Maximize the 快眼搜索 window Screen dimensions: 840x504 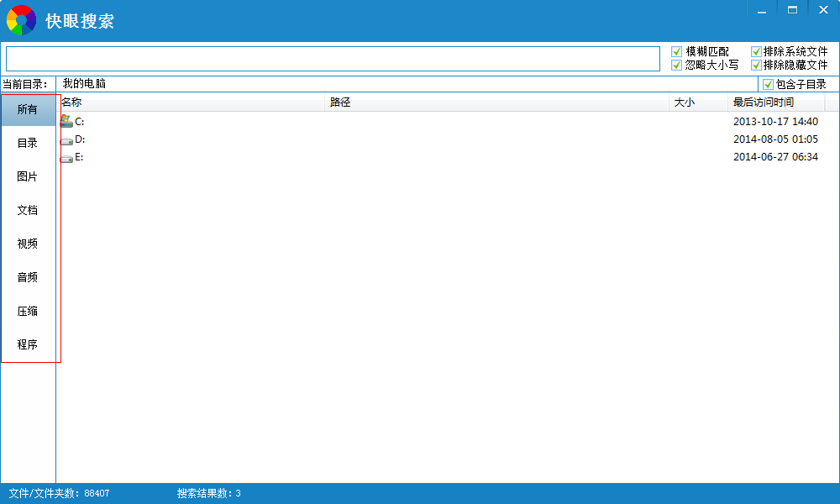coord(792,10)
